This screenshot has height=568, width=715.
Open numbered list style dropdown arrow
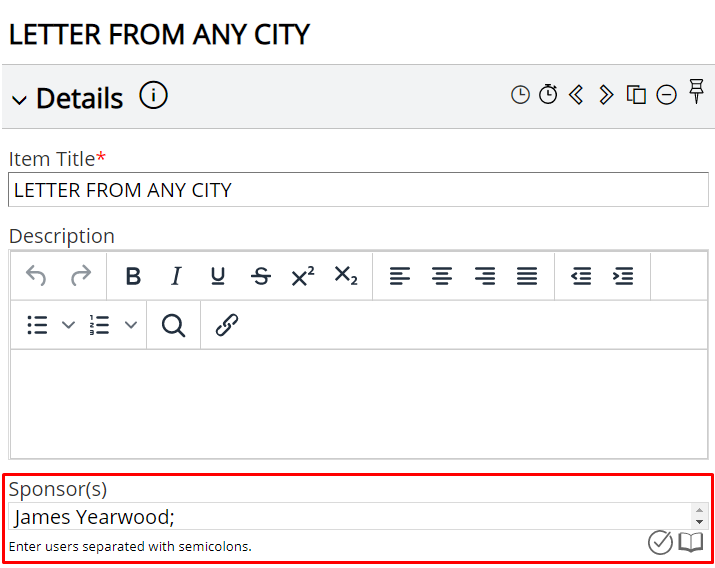coord(131,325)
